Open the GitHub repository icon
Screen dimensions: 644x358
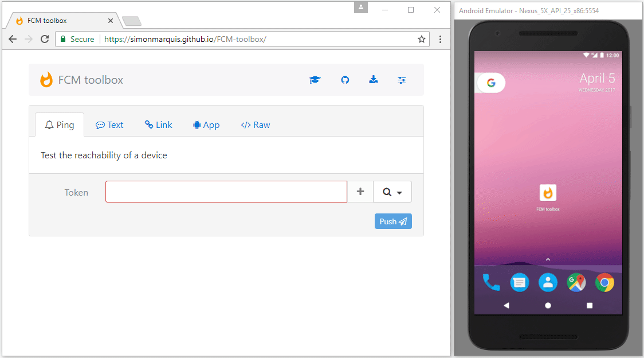[345, 80]
